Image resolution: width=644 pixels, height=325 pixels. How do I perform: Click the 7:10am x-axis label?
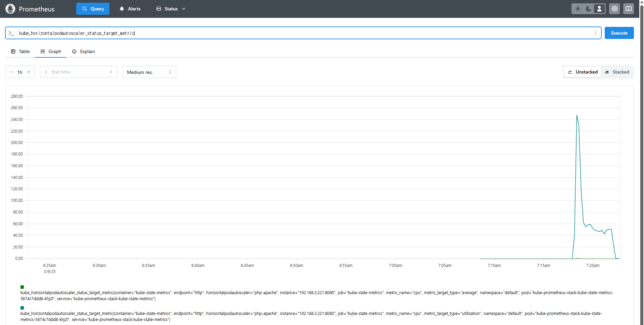click(x=494, y=266)
